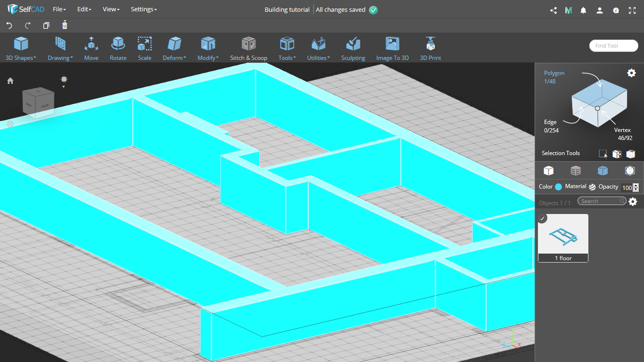Switch to solid plus wireframe mode
Screen dimensions: 644x362
tap(603, 171)
